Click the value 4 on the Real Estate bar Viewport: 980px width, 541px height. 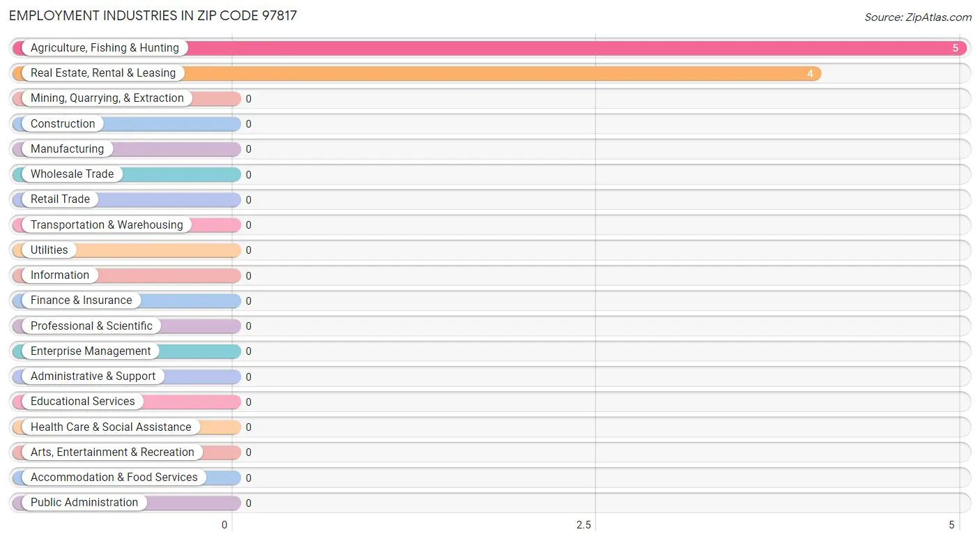[810, 73]
